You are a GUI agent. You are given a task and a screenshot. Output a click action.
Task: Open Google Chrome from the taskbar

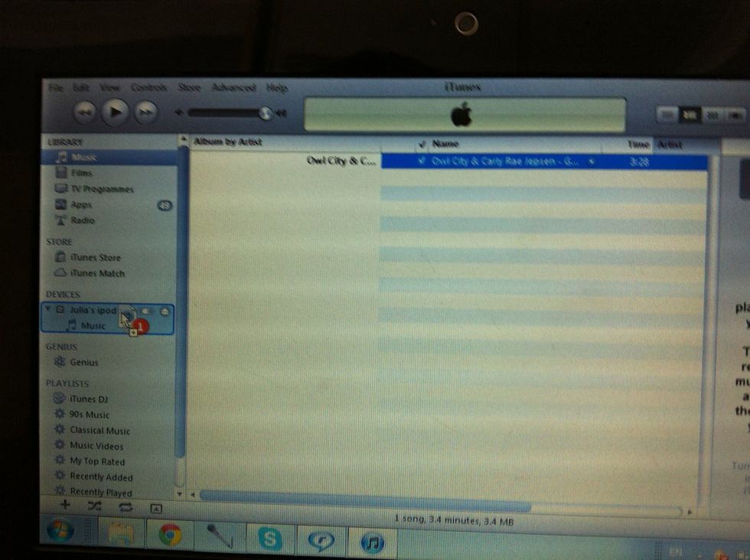(x=170, y=535)
